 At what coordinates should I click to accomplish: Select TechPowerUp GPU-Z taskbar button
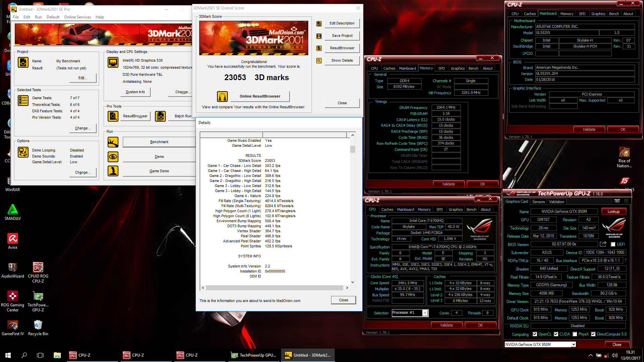click(x=254, y=355)
